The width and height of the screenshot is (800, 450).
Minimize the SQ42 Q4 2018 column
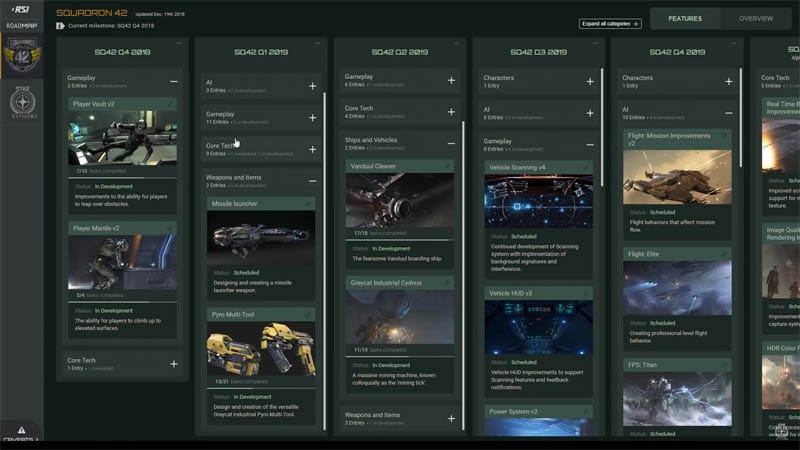[x=179, y=43]
